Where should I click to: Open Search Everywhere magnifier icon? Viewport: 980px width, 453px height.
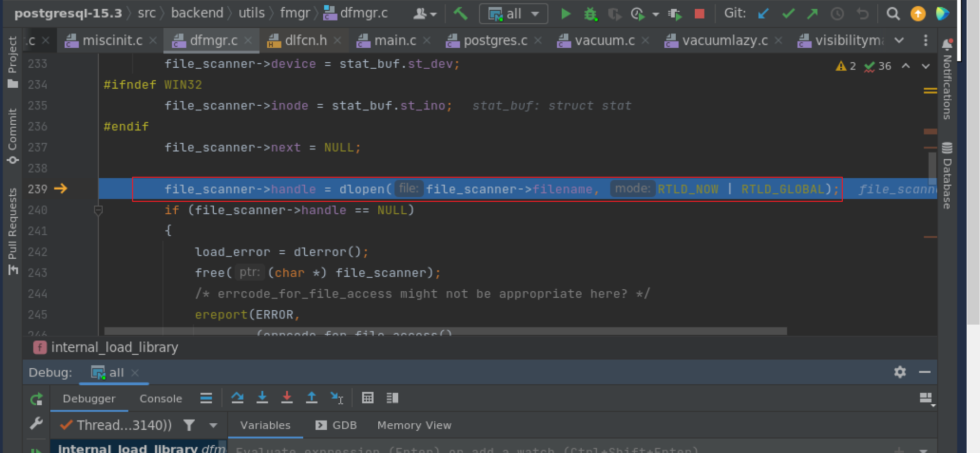click(x=893, y=14)
